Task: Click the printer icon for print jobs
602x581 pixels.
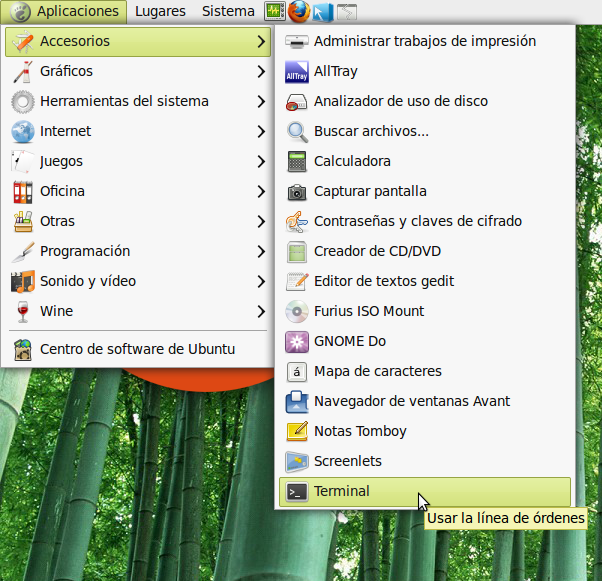Action: 297,41
